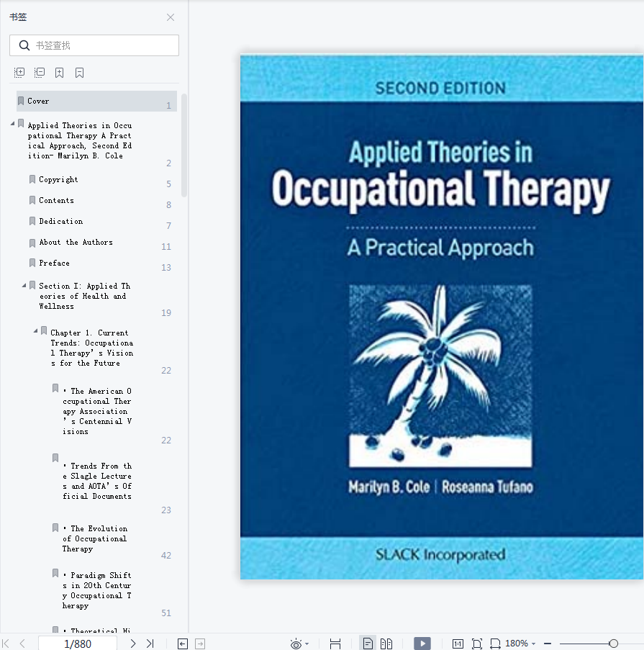This screenshot has width=644, height=650.
Task: Open the eye protection mode dropdown
Action: coord(307,644)
